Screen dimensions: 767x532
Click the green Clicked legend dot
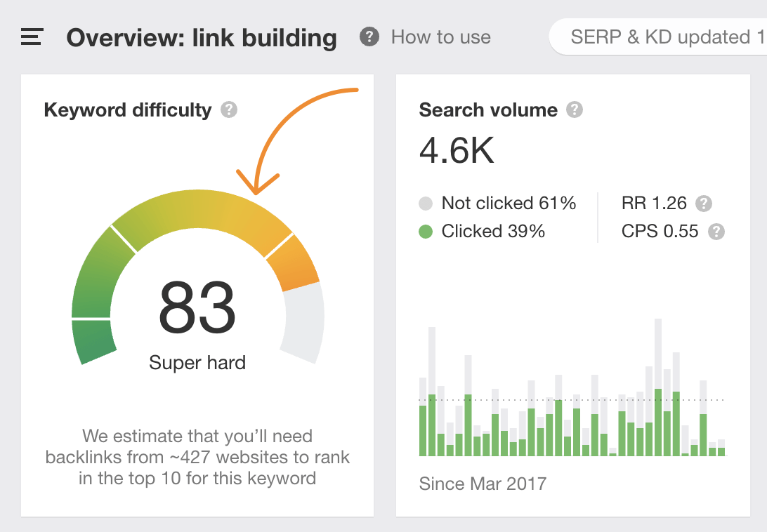pyautogui.click(x=426, y=232)
